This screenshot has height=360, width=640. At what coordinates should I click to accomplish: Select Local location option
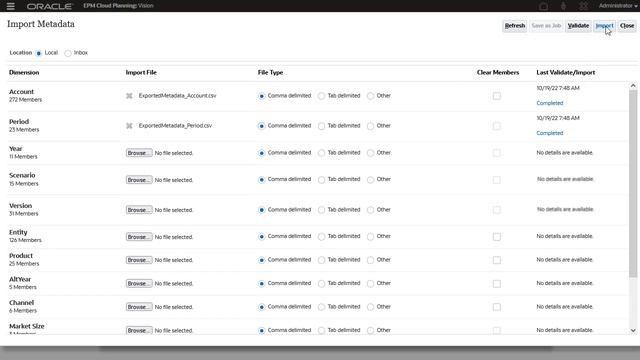point(39,53)
